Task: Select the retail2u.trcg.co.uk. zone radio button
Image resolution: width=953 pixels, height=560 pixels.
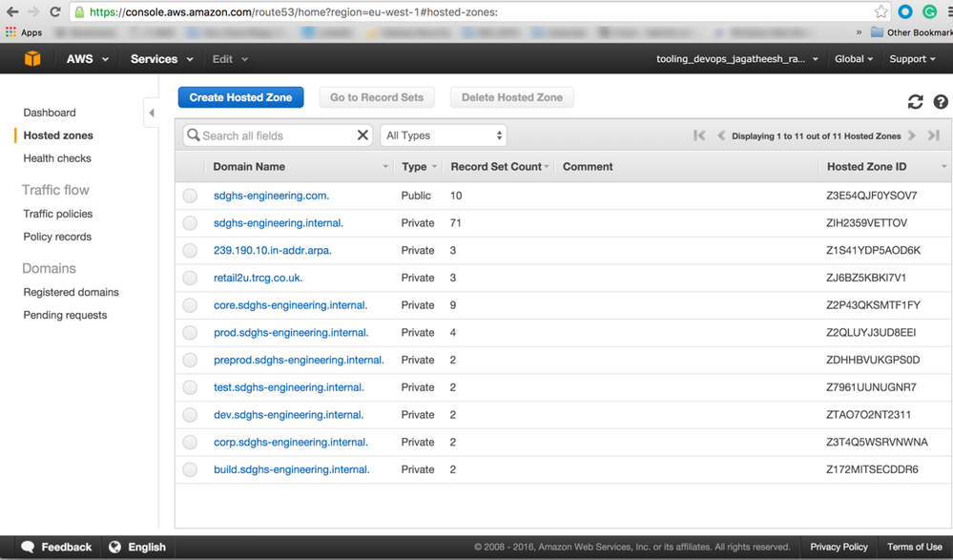Action: pos(191,278)
